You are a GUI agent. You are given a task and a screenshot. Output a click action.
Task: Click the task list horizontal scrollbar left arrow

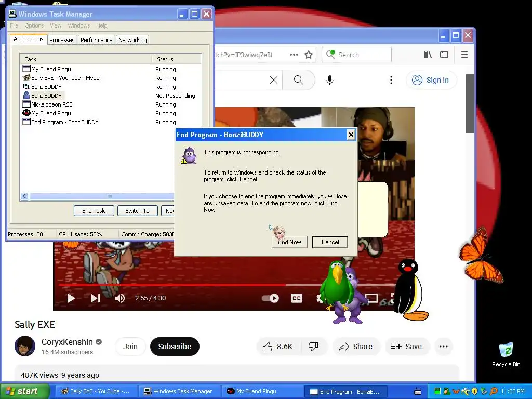[24, 196]
